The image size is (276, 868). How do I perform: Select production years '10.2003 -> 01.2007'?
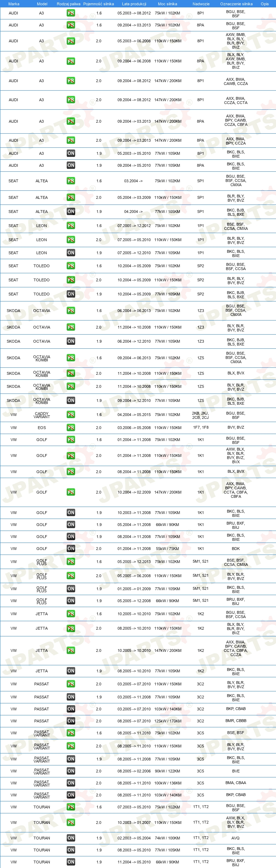point(134,823)
